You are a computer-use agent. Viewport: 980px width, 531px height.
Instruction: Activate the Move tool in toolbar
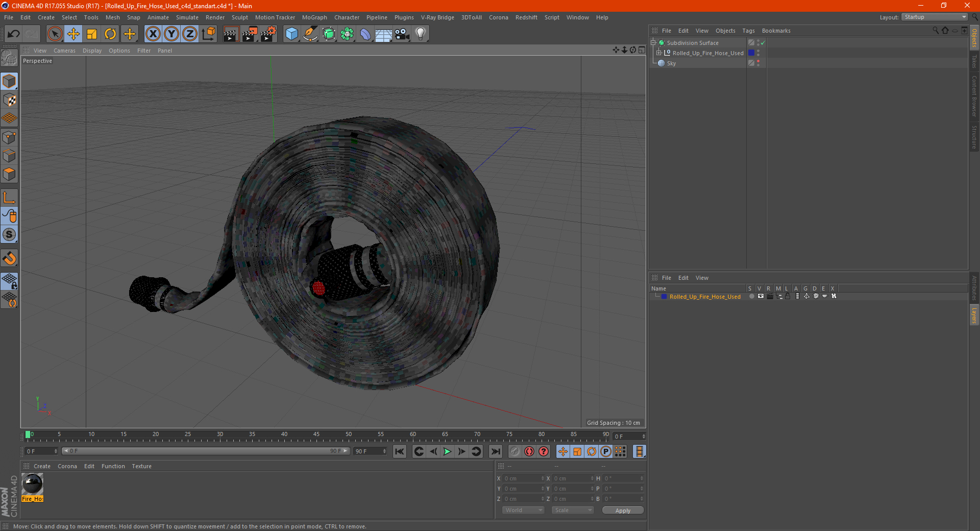[73, 34]
